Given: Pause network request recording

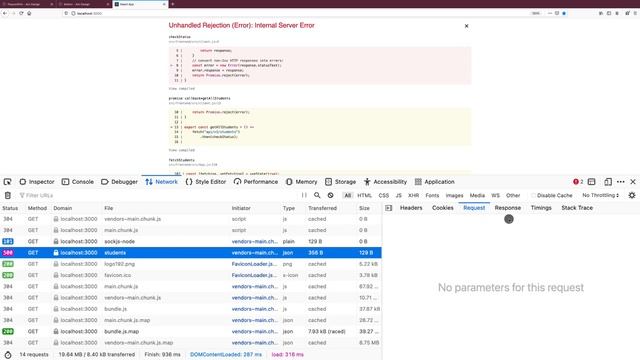Looking at the screenshot, I should click(304, 195).
